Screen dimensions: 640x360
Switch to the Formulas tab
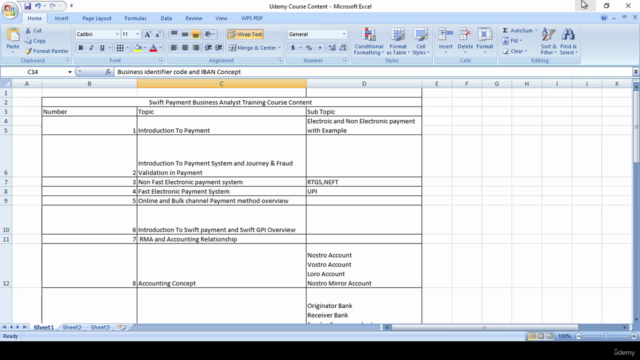(136, 18)
